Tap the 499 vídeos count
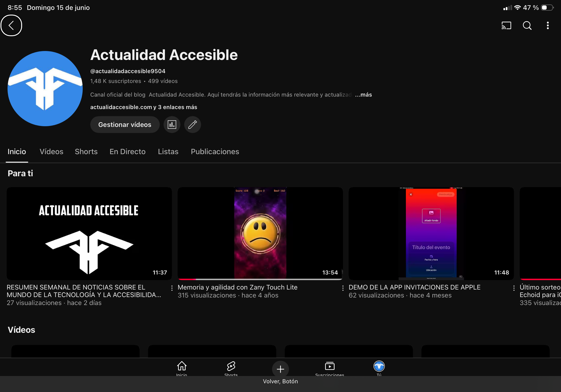The width and height of the screenshot is (561, 392). pyautogui.click(x=163, y=81)
